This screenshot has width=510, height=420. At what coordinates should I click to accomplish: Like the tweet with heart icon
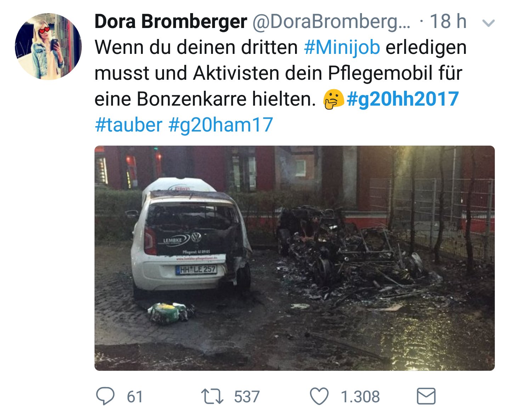(x=319, y=396)
